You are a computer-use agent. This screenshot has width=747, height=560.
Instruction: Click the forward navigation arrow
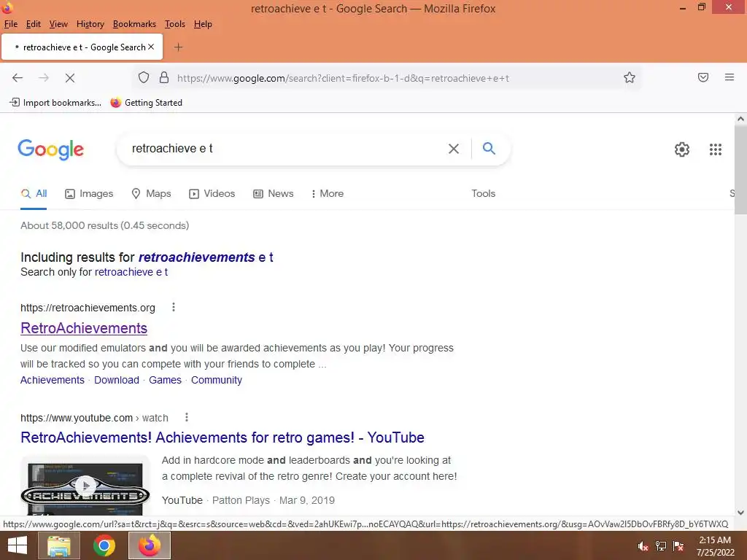44,77
